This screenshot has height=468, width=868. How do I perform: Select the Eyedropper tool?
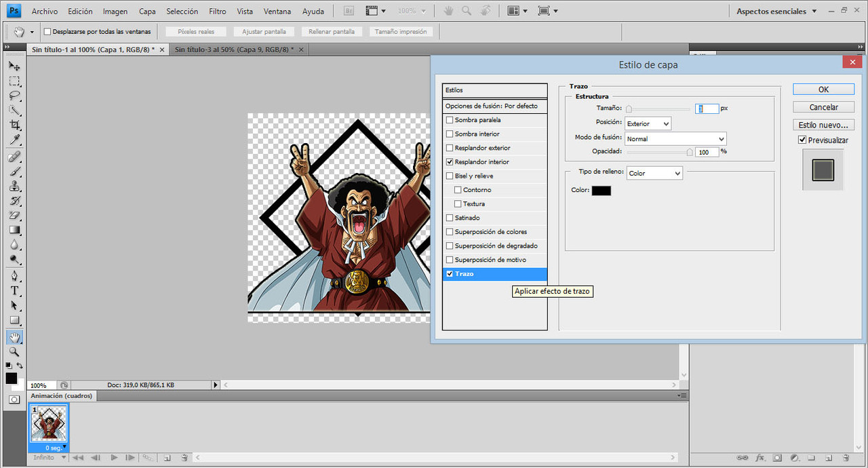14,140
